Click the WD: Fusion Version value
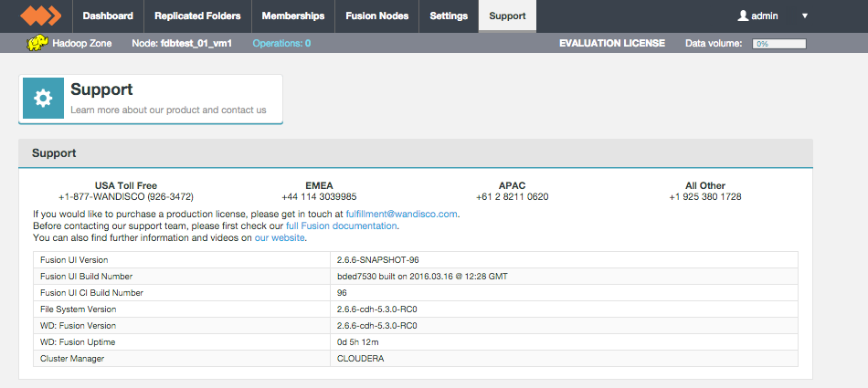 (x=377, y=325)
